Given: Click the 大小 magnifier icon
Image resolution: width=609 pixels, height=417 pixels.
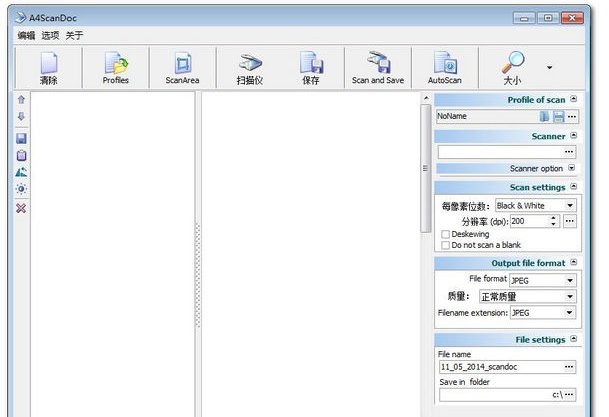Looking at the screenshot, I should (512, 68).
